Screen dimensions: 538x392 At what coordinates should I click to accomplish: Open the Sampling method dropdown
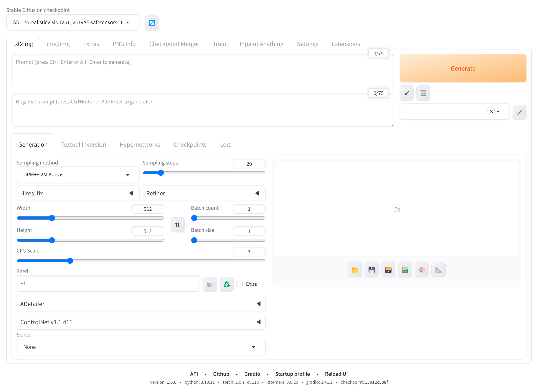click(78, 175)
